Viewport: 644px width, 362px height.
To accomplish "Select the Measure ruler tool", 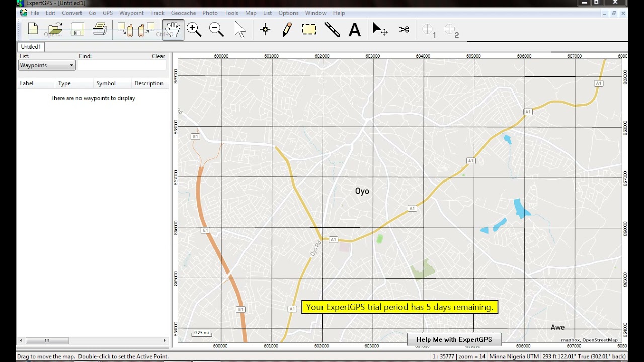I will 332,30.
